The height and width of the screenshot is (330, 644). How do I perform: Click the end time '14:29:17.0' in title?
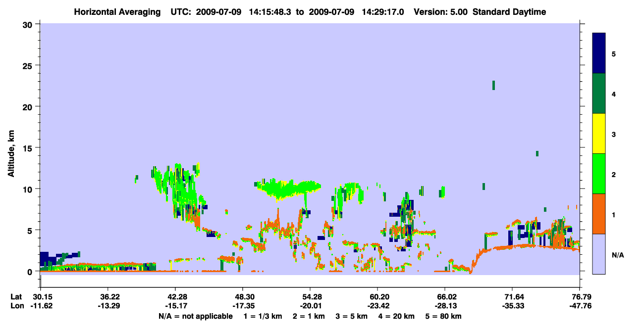(x=383, y=12)
